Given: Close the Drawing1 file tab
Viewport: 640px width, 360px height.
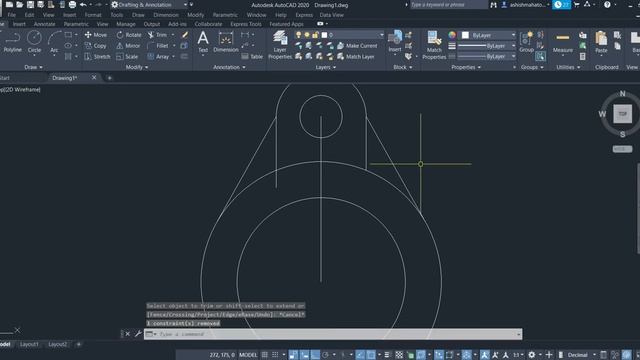Looking at the screenshot, I should tap(94, 78).
